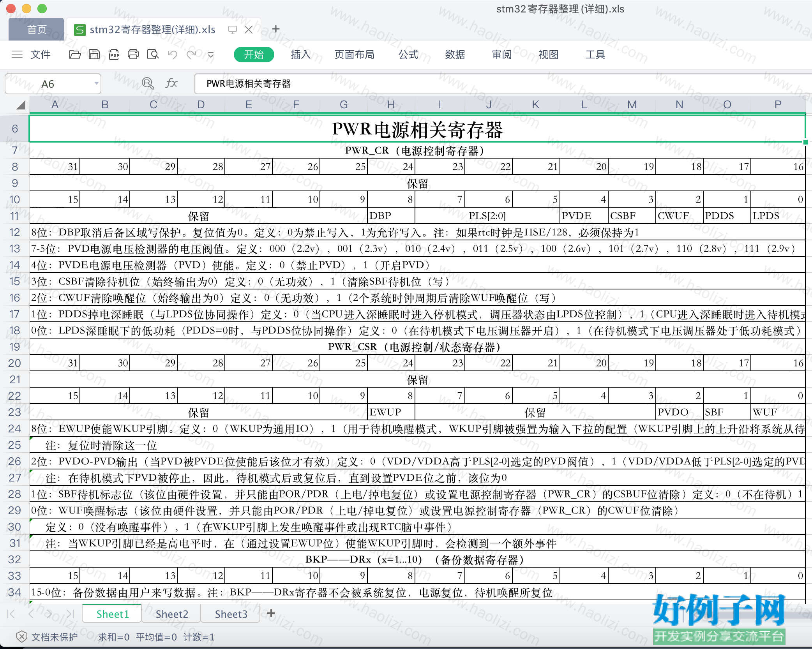
Task: Click the 'CSBF' cell
Action: click(632, 216)
